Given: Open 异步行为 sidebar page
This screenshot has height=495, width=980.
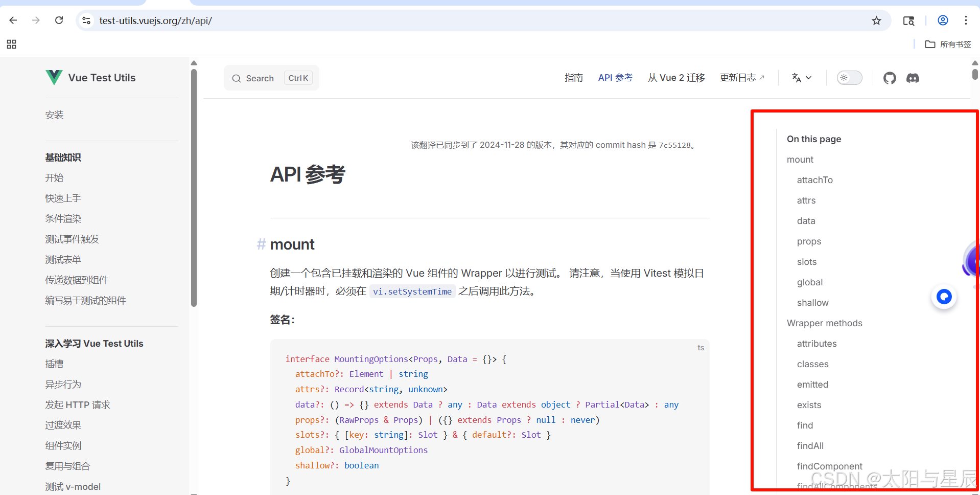Looking at the screenshot, I should click(63, 385).
